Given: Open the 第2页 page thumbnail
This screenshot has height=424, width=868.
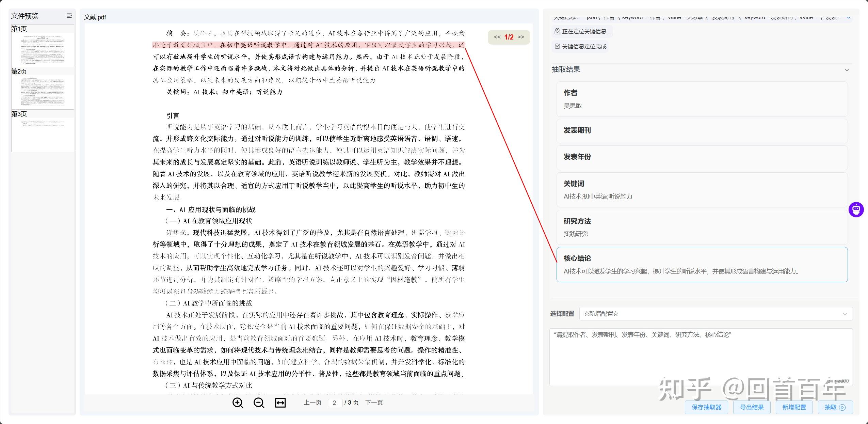Looking at the screenshot, I should point(42,90).
